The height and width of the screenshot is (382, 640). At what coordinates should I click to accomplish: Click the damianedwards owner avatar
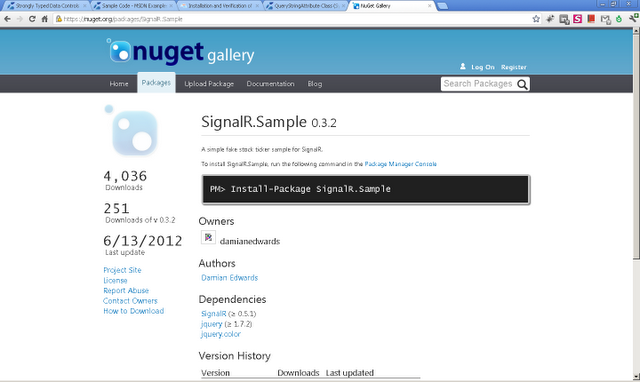[x=208, y=237]
